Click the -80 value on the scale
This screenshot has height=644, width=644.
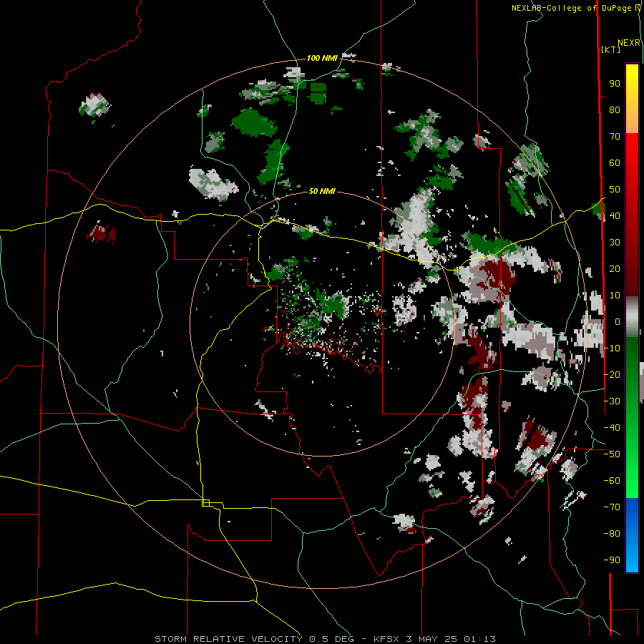pos(612,534)
